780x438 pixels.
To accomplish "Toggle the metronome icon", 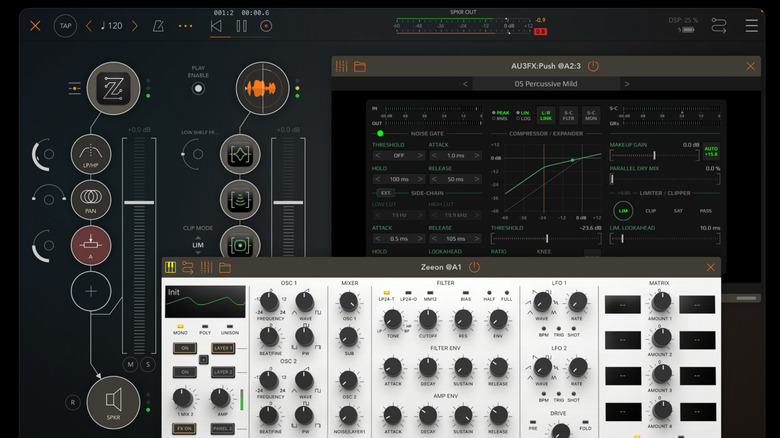I will point(159,26).
